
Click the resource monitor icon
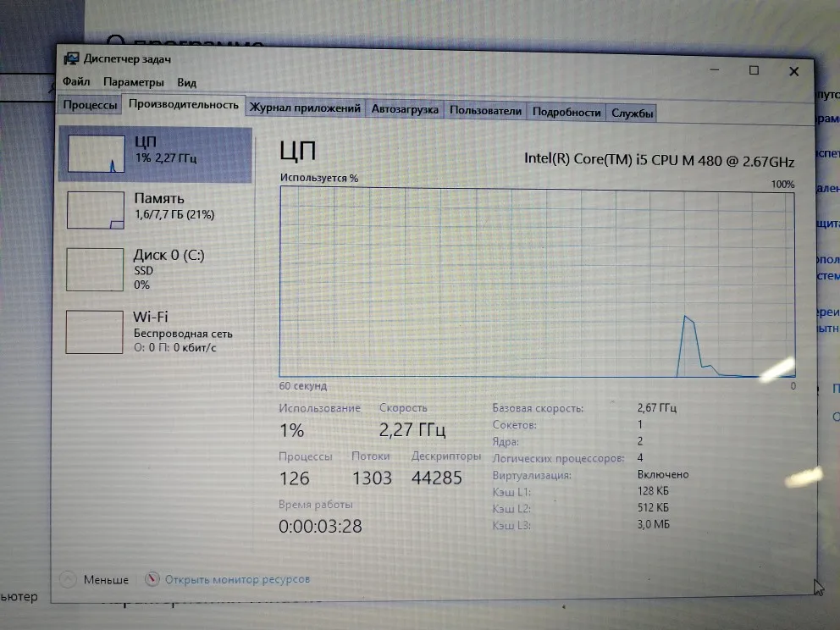pyautogui.click(x=152, y=578)
